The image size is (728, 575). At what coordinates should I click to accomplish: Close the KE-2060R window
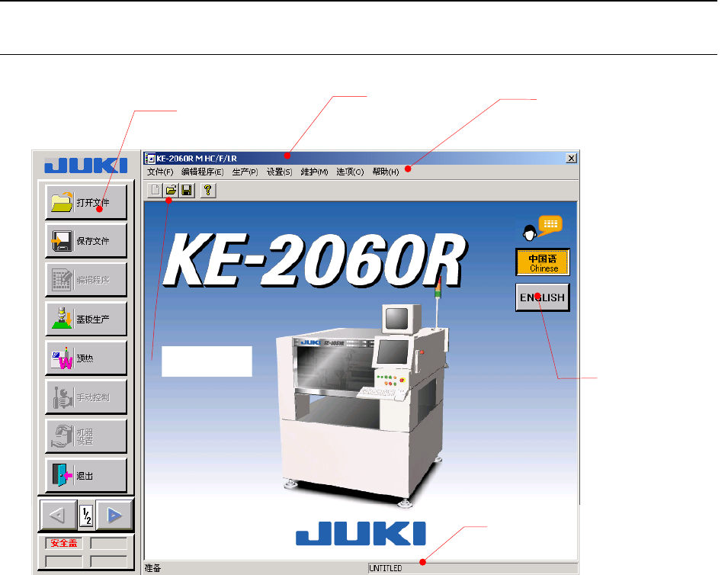(572, 159)
